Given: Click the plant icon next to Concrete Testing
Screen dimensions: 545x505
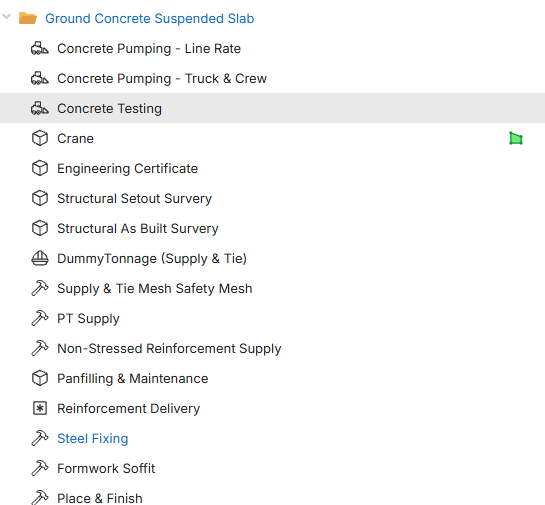Looking at the screenshot, I should 40,108.
